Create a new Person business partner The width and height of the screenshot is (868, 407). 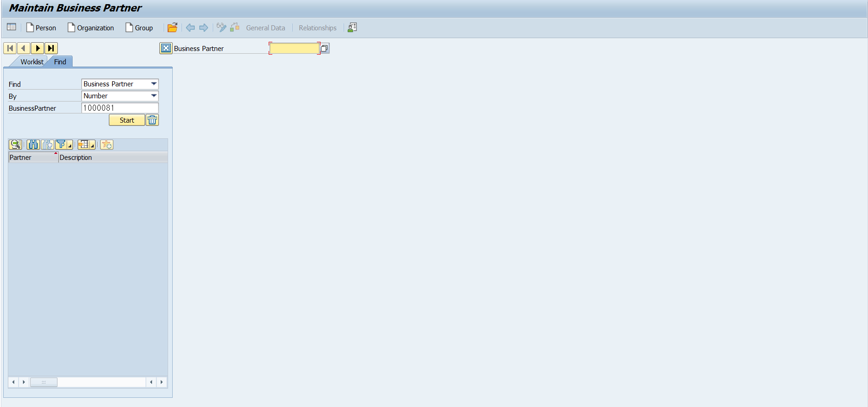(x=41, y=28)
